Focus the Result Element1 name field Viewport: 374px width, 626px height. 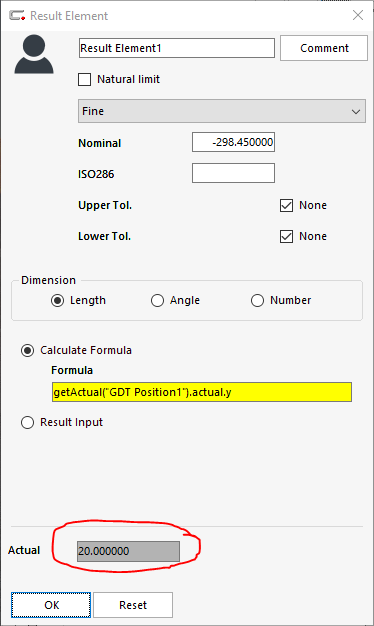[177, 48]
